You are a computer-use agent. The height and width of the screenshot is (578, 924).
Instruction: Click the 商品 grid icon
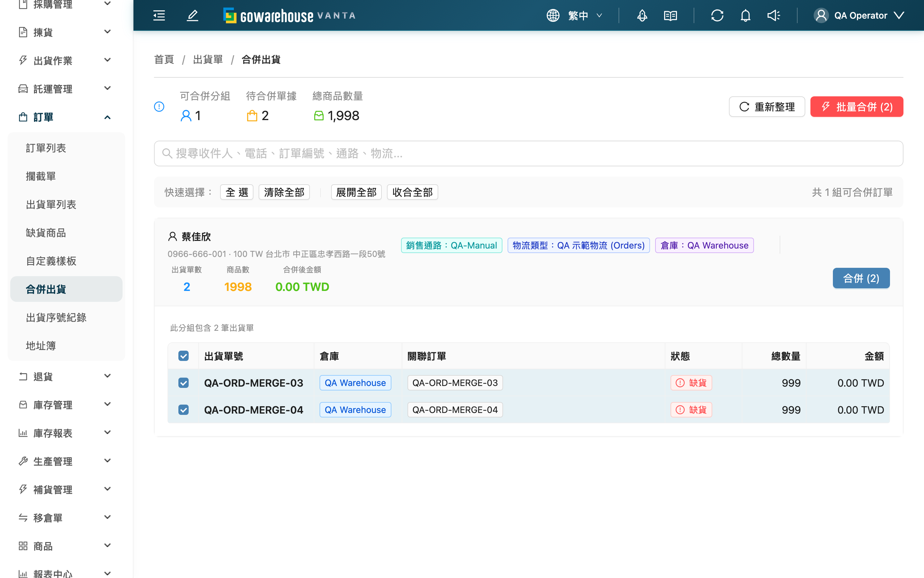point(23,546)
